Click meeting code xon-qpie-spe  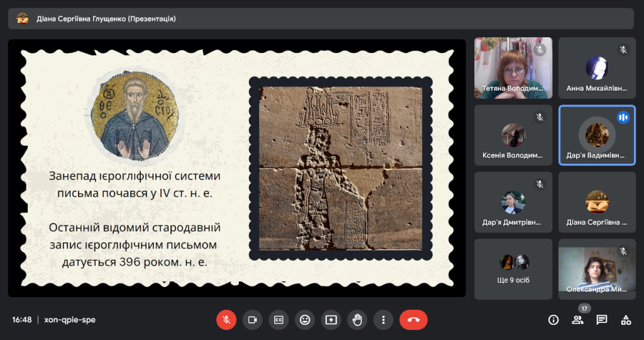click(70, 320)
